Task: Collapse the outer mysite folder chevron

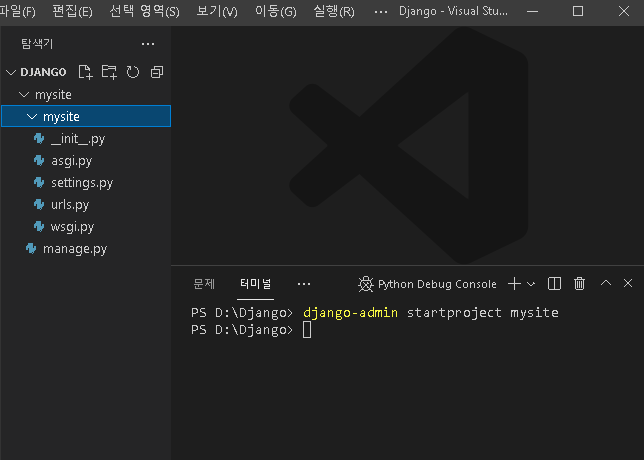Action: (24, 95)
